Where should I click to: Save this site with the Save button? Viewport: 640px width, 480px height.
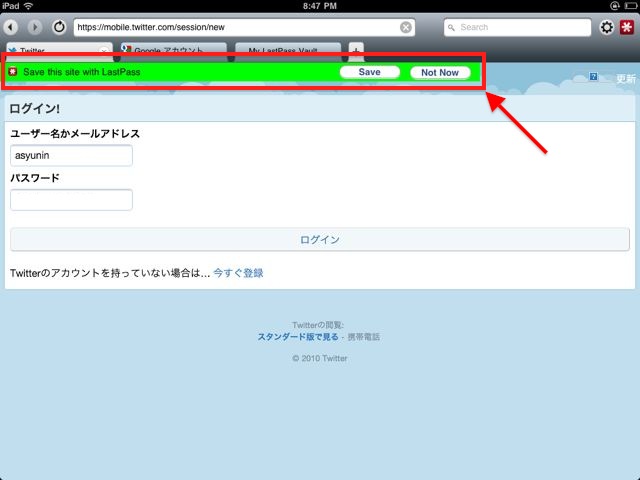pyautogui.click(x=369, y=72)
